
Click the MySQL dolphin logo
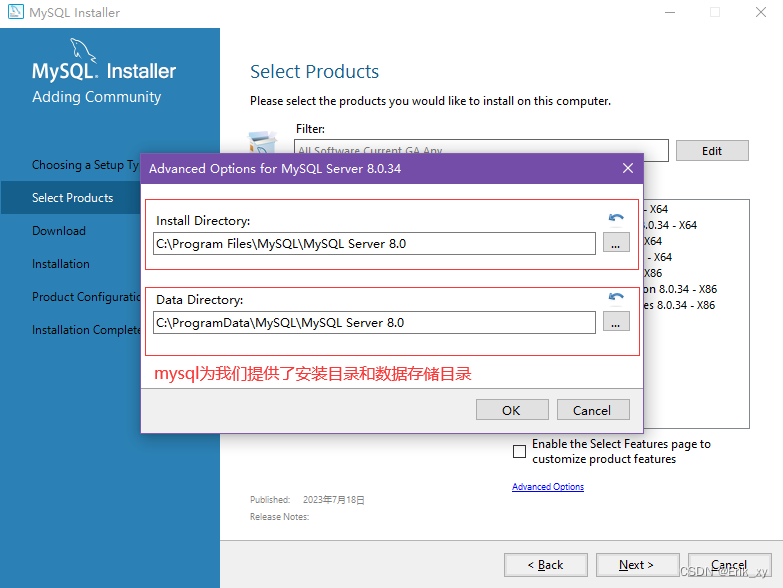coord(82,50)
